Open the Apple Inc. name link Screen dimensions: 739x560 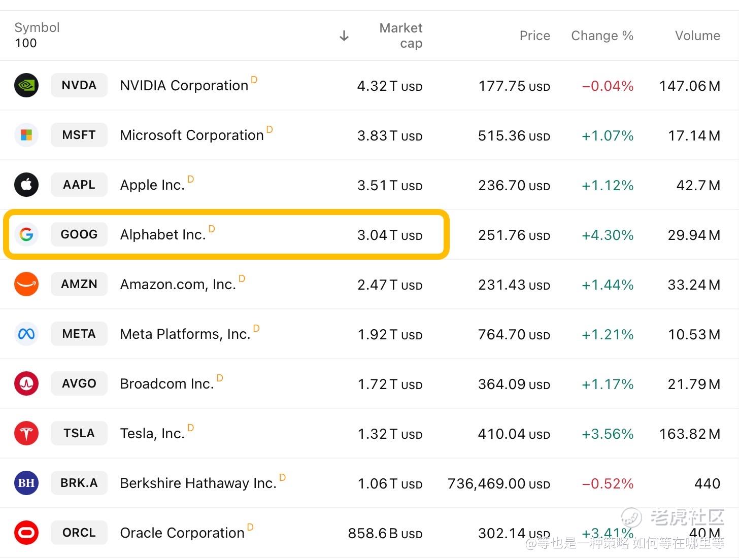click(x=152, y=185)
